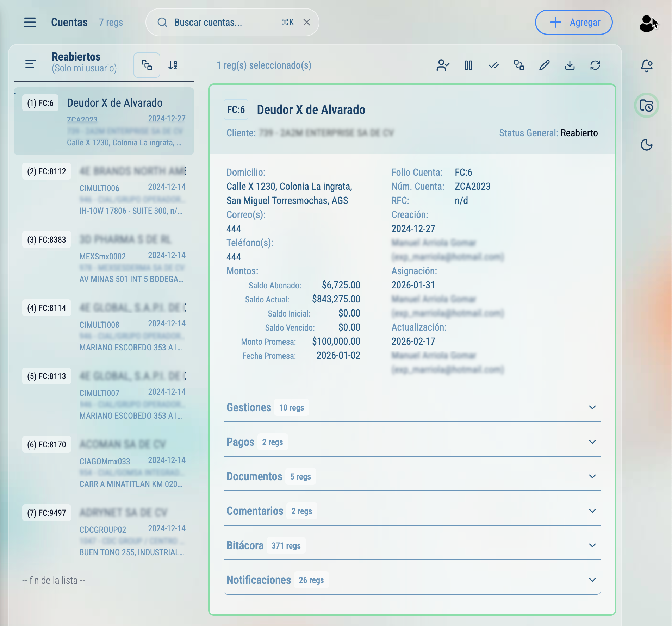Open the hamburger main menu
Screen dimensions: 672x626
coord(30,22)
